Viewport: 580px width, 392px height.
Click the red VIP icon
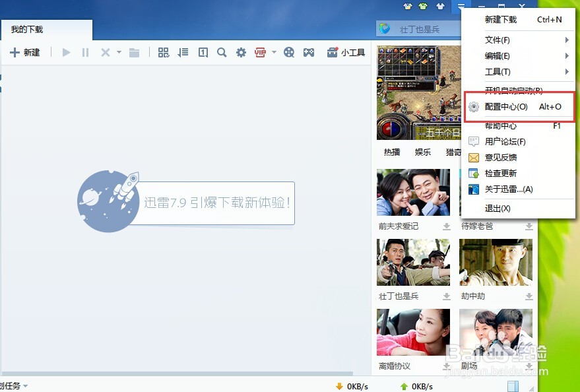pos(260,53)
